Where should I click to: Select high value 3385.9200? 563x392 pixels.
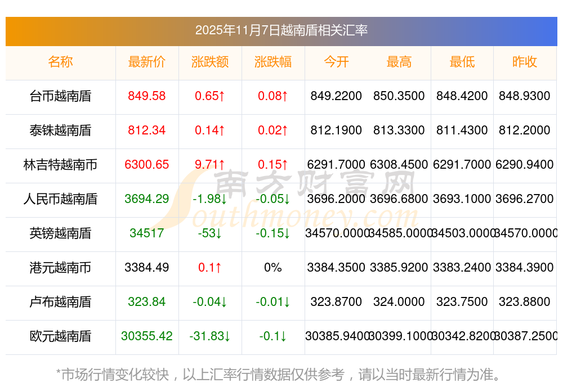point(399,268)
